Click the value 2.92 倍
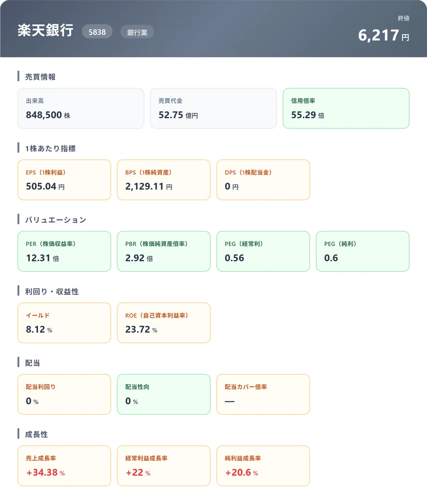Image resolution: width=427 pixels, height=504 pixels. [139, 258]
